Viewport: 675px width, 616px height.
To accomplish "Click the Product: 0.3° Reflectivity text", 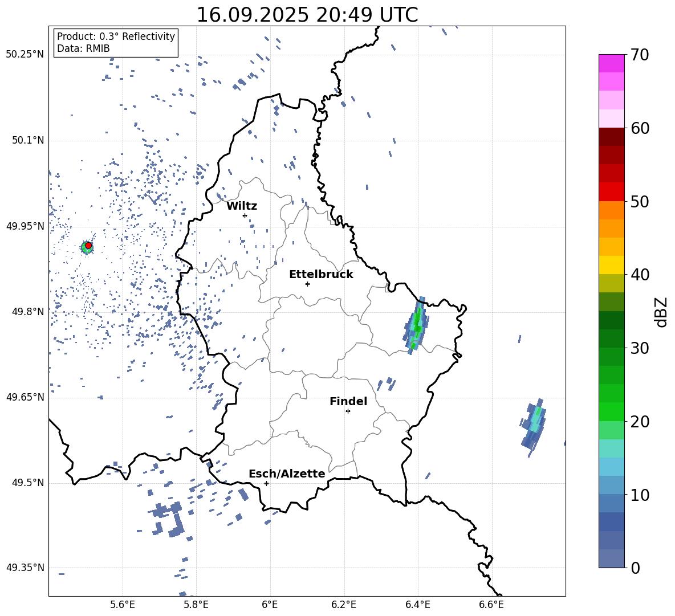I will (116, 36).
